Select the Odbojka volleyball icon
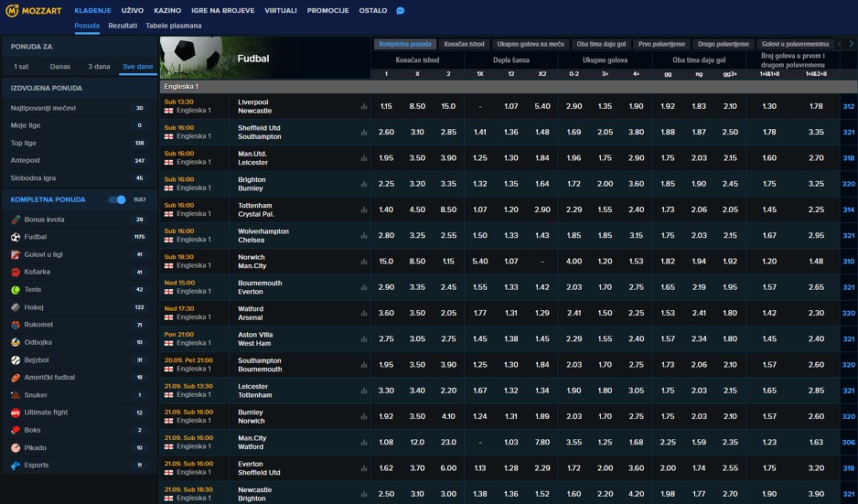This screenshot has width=858, height=504. coord(16,342)
